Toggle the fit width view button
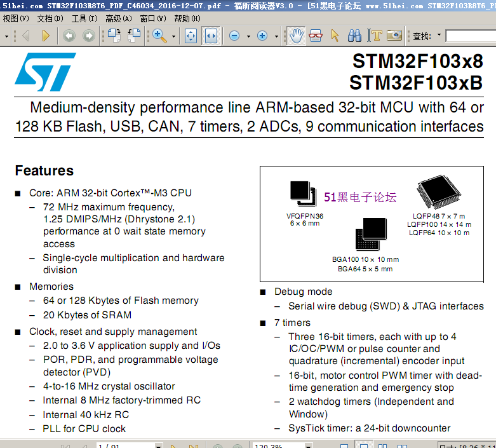The image size is (496, 448). pos(211,36)
